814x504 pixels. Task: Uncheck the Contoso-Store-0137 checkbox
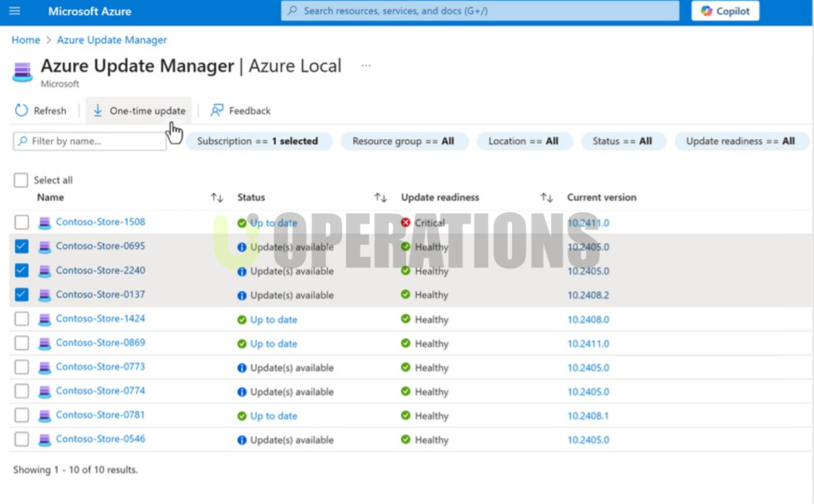point(21,294)
